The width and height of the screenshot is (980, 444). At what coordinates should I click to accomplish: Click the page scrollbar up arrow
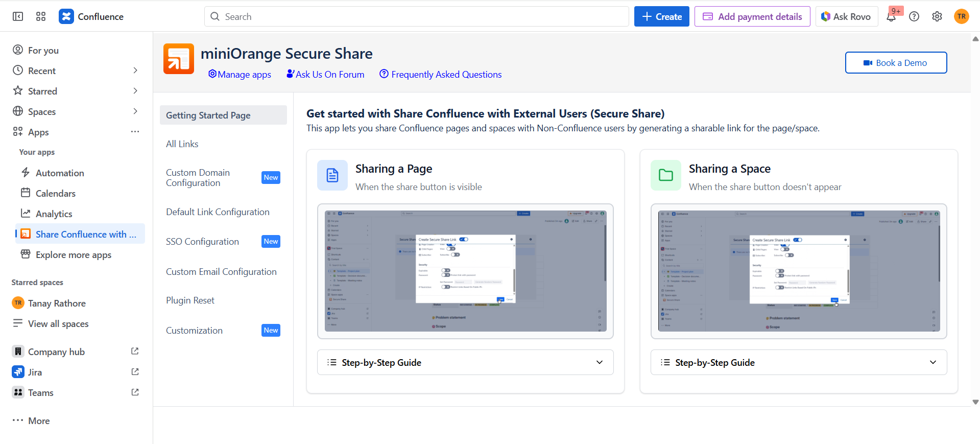tap(975, 39)
